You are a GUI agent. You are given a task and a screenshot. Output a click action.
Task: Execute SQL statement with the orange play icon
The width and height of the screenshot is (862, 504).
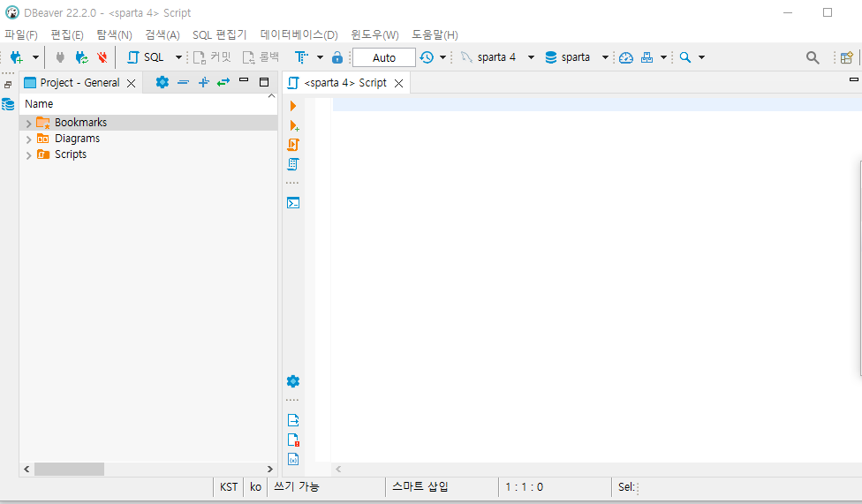tap(293, 106)
